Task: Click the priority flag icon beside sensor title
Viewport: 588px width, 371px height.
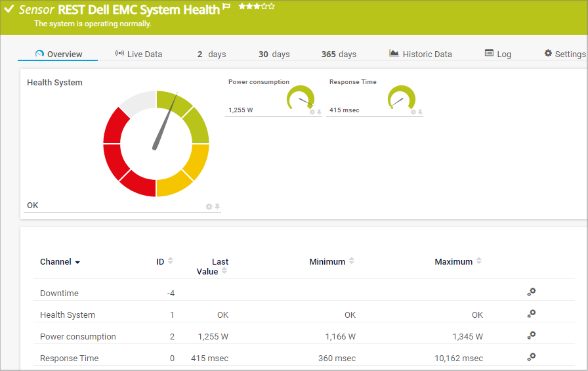Action: click(227, 9)
